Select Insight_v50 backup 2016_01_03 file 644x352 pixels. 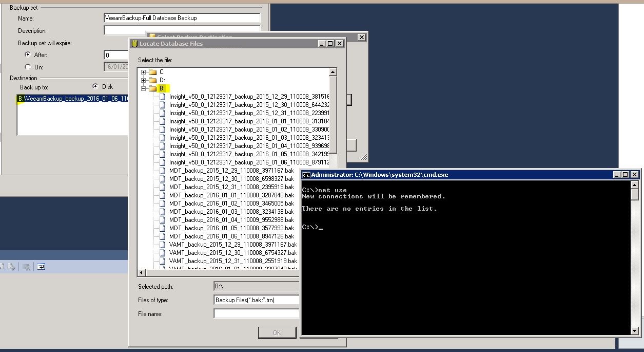pos(249,138)
